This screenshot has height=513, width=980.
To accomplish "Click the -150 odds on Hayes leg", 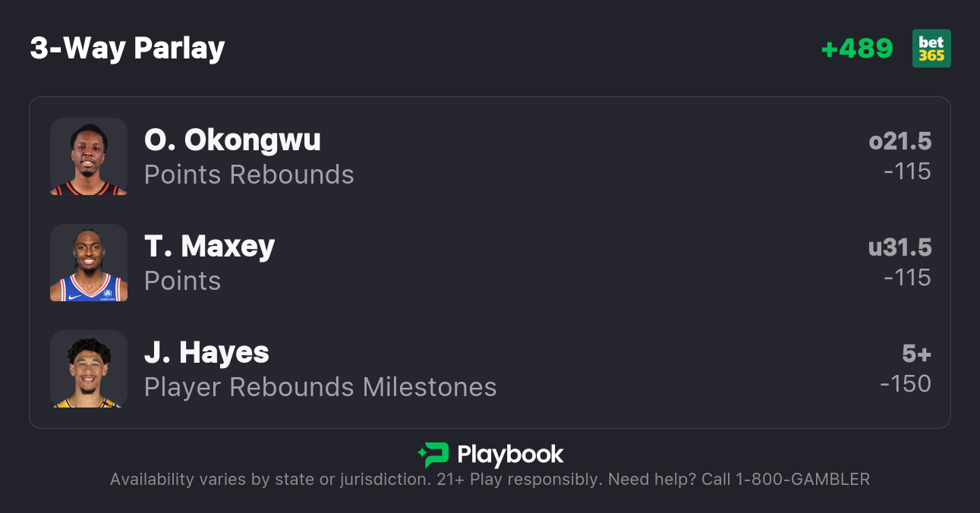I will [906, 384].
